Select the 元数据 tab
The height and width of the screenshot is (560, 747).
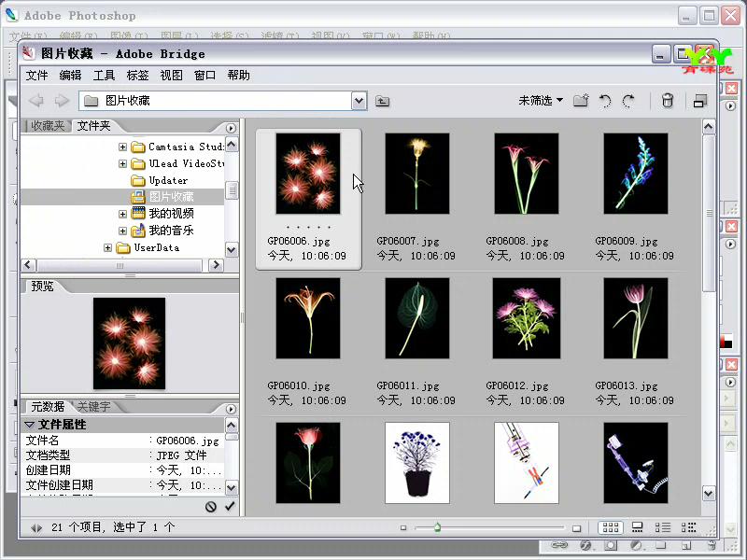click(x=48, y=407)
